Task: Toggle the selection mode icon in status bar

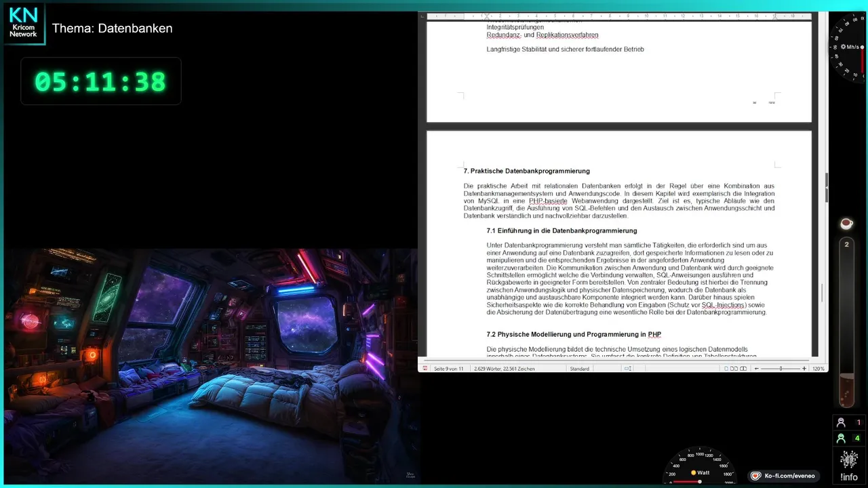Action: pos(628,369)
